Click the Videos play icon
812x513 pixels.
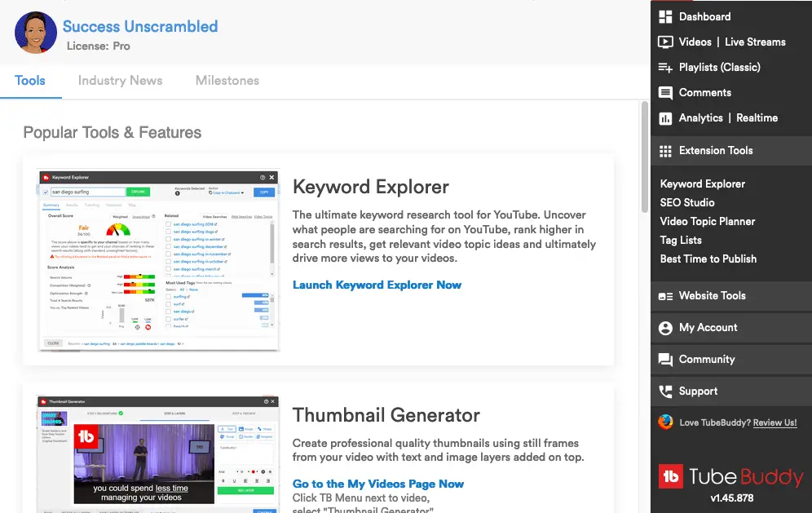pyautogui.click(x=665, y=42)
